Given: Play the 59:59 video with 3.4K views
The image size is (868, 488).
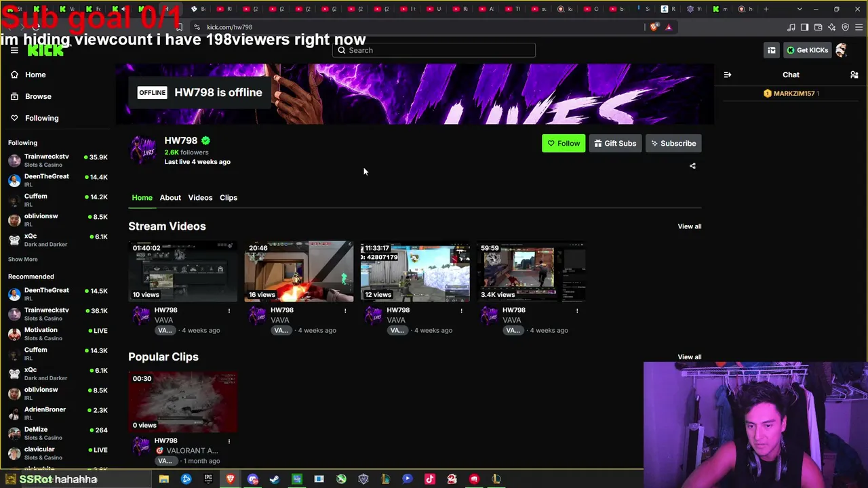Looking at the screenshot, I should point(531,271).
